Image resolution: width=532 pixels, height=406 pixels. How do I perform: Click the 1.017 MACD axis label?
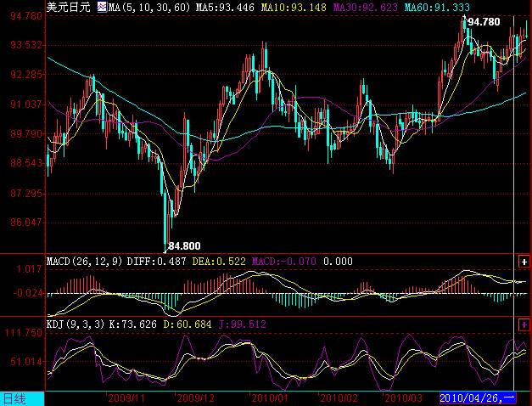tap(30, 269)
